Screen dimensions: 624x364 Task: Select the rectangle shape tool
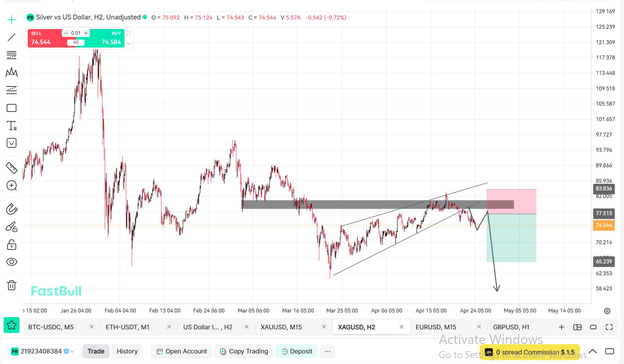point(12,108)
